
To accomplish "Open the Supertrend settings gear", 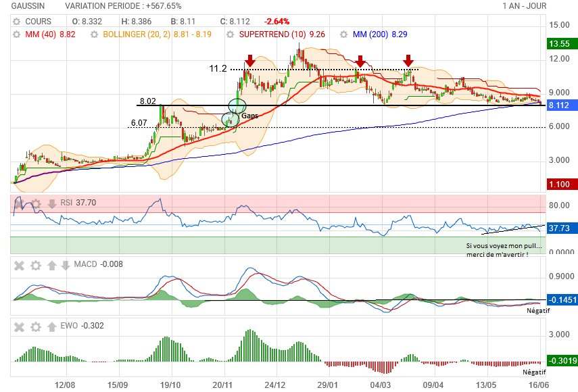I will (x=231, y=34).
